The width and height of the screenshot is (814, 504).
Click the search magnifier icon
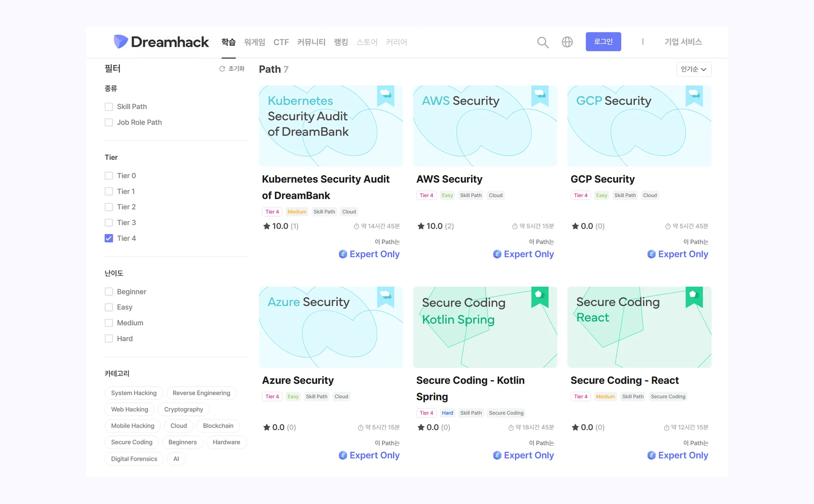click(543, 42)
